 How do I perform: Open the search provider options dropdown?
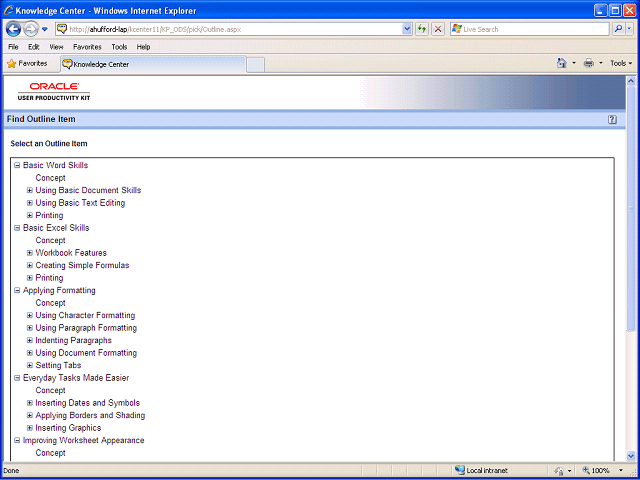coord(629,29)
